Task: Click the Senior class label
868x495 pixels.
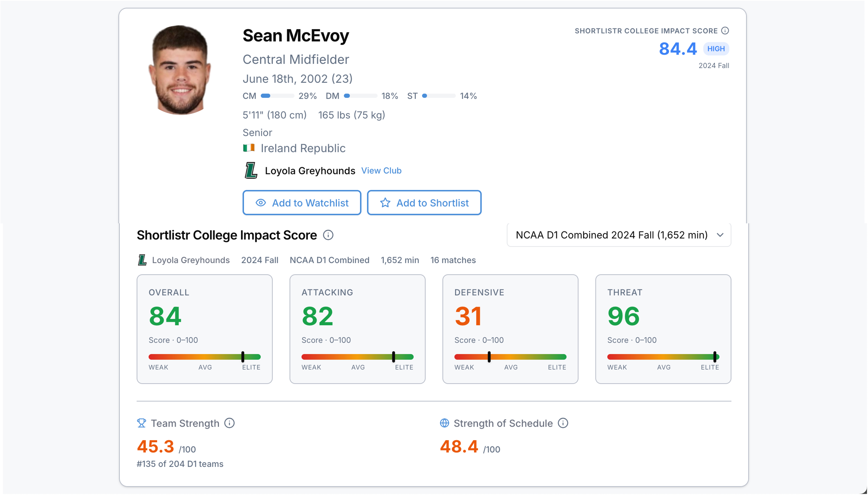Action: [x=257, y=133]
